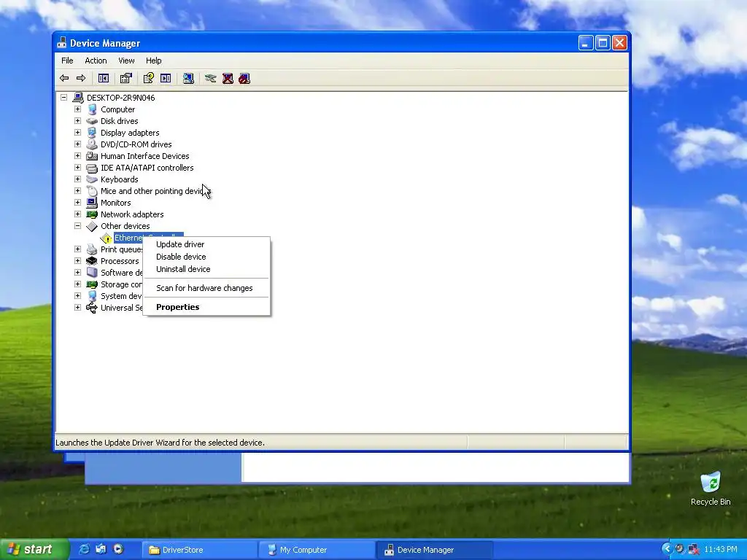Viewport: 747px width, 560px height.
Task: Toggle the Show/Hide Action Pane toolbar icon
Action: (166, 79)
